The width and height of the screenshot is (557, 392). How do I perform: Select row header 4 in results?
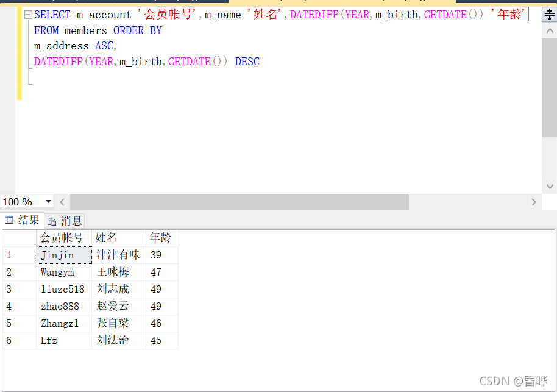click(x=19, y=306)
